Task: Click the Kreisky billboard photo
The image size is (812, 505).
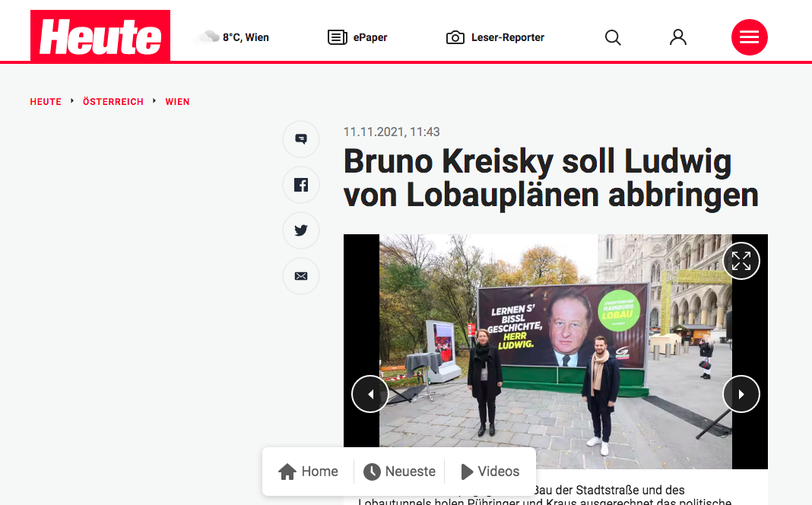Action: tap(556, 351)
